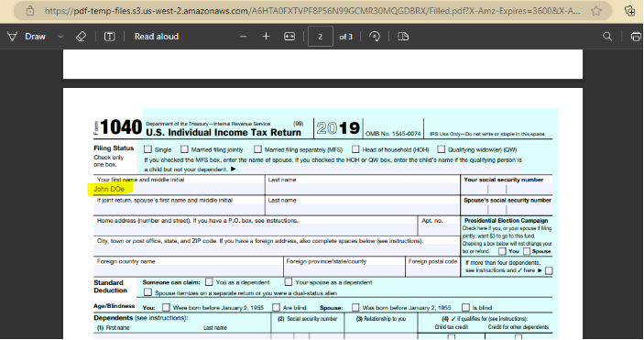Click spouse's first name and middle initial field
The height and width of the screenshot is (340, 644).
point(179,209)
